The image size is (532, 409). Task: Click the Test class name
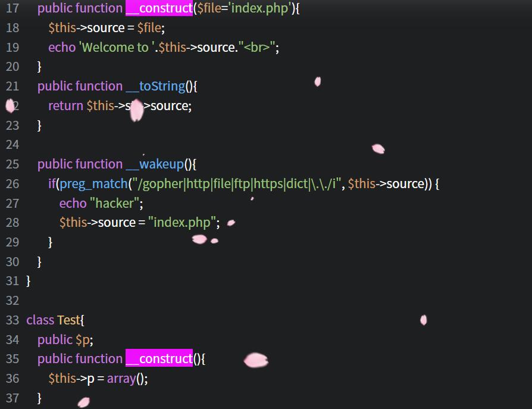point(68,320)
